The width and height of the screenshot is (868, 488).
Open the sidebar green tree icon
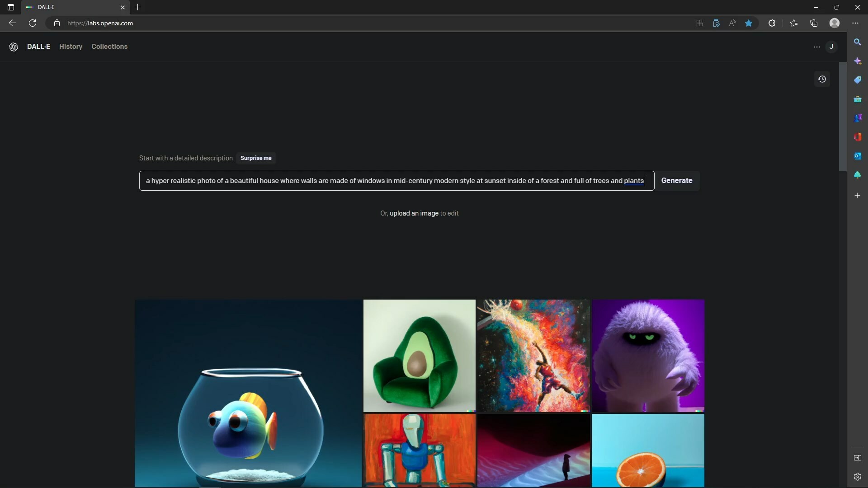(x=857, y=175)
